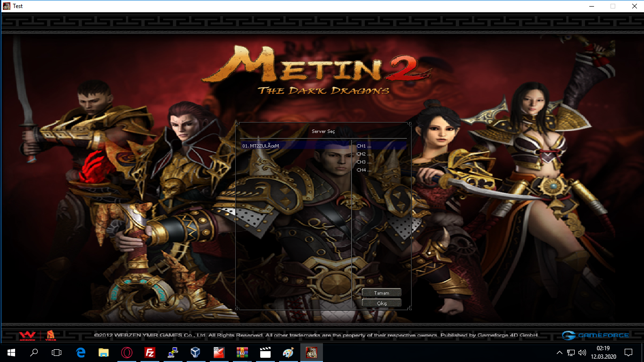The image size is (644, 362).
Task: Click the Test window title bar icon
Action: (7, 6)
